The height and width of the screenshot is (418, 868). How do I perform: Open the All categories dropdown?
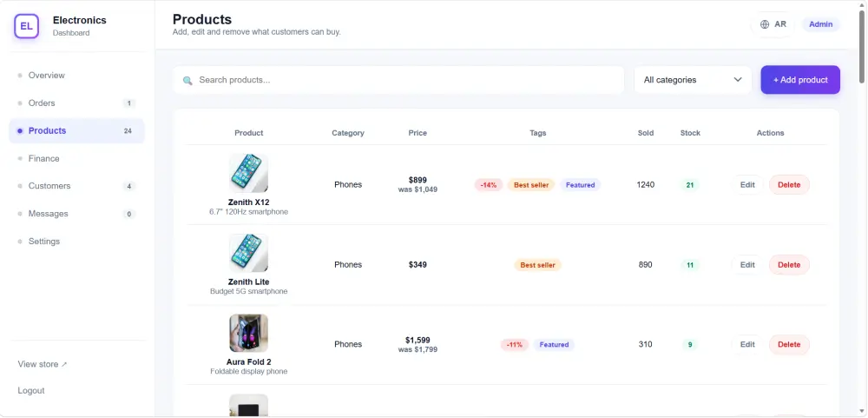click(x=693, y=80)
